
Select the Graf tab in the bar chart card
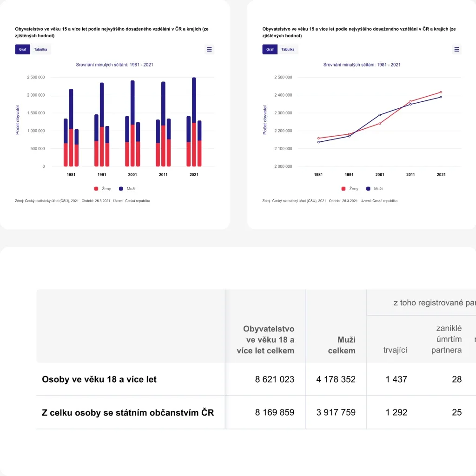click(x=23, y=49)
